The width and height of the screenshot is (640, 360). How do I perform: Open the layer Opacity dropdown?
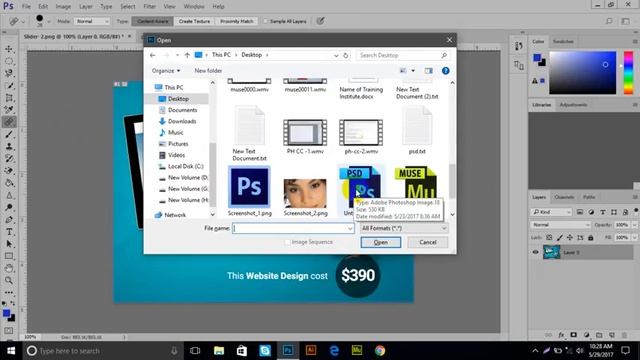[x=634, y=225]
